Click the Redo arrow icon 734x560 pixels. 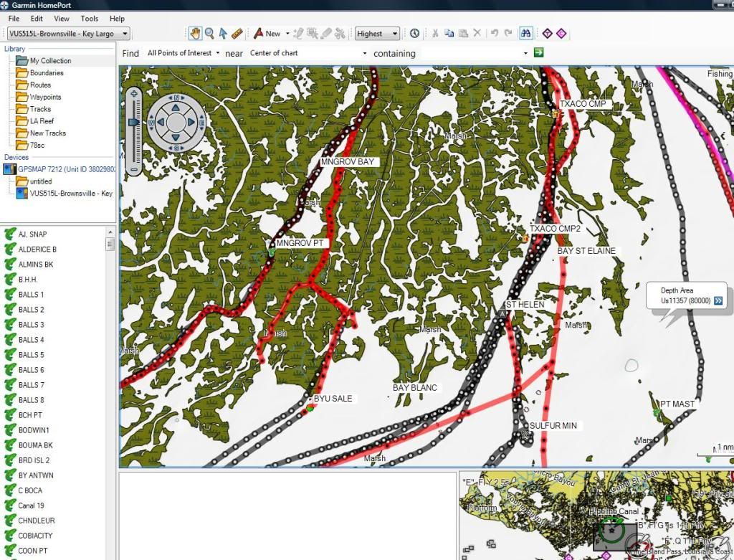pyautogui.click(x=508, y=33)
